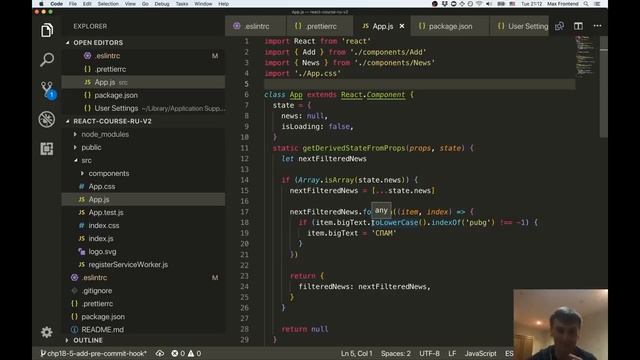The height and width of the screenshot is (360, 640).
Task: Click the warnings count in status bar
Action: tap(194, 353)
